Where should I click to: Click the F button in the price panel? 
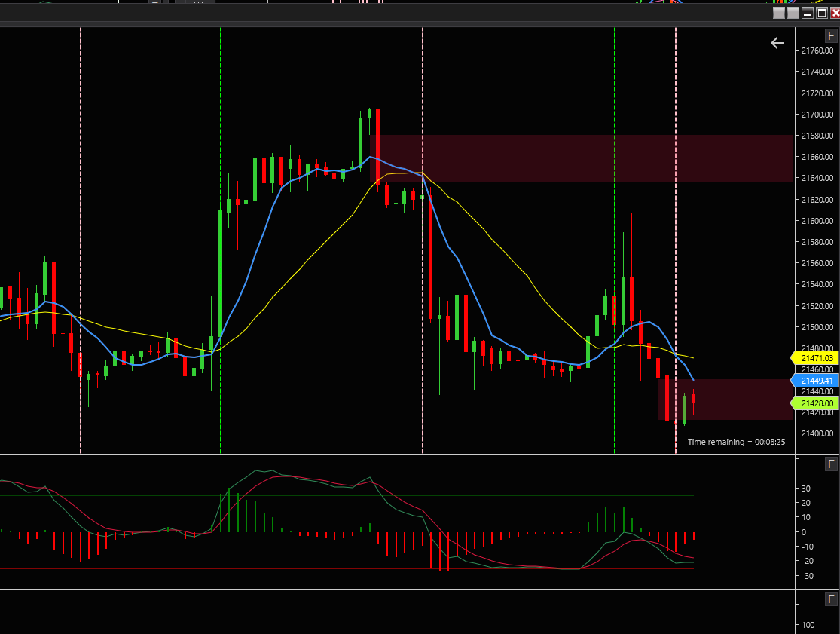831,36
